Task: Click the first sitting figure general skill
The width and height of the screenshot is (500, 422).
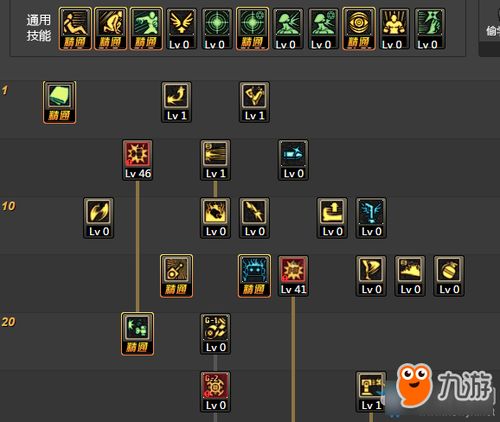Action: pos(75,29)
